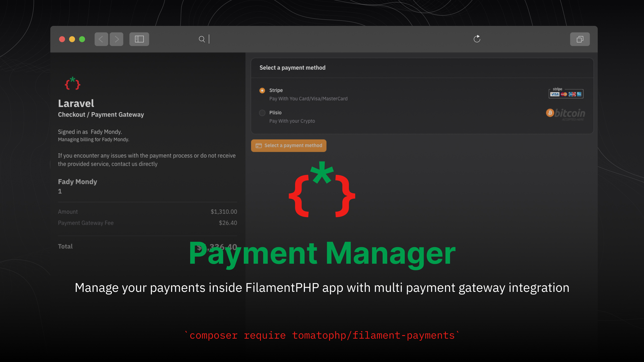This screenshot has height=362, width=644.
Task: Select the Stripe radio button
Action: pyautogui.click(x=262, y=90)
